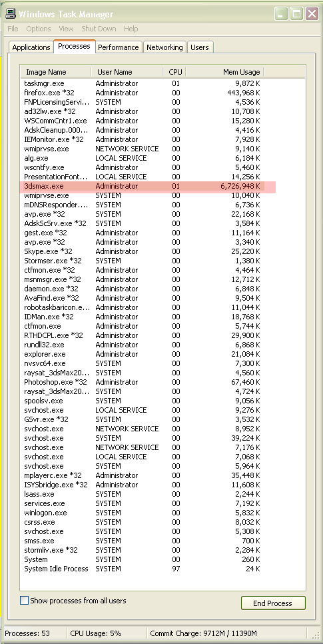Select the 3dsmax.exe process row
Image resolution: width=323 pixels, height=644 pixels.
click(148, 186)
